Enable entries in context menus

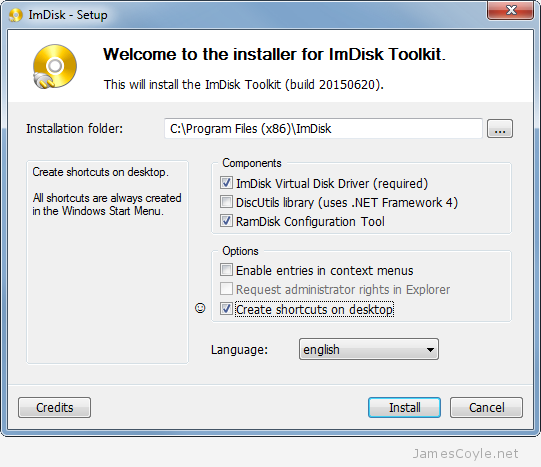tap(226, 270)
